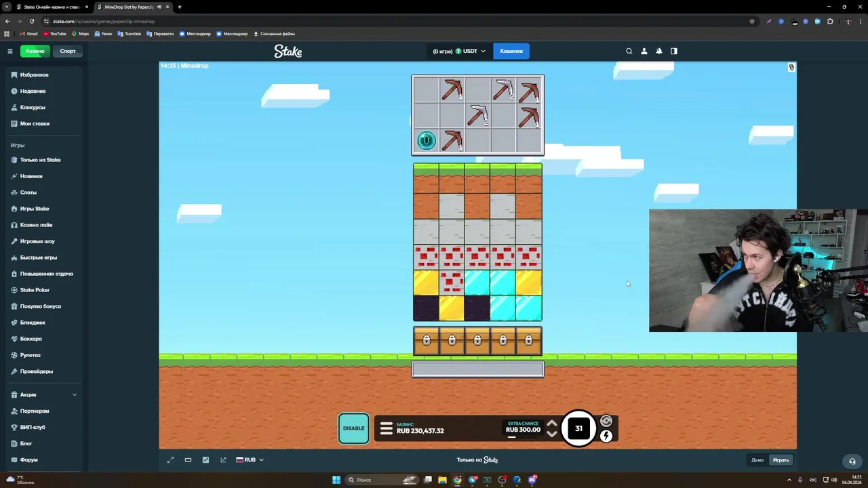Image resolution: width=868 pixels, height=488 pixels.
Task: Click the taskbar Поиск search box
Action: tap(382, 480)
